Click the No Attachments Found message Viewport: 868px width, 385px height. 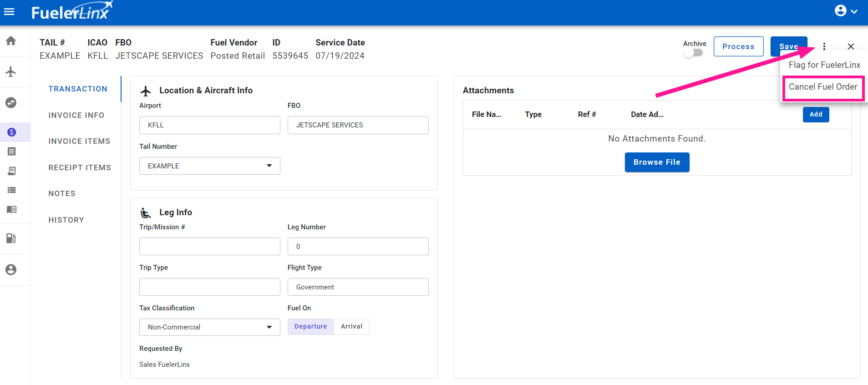coord(657,139)
